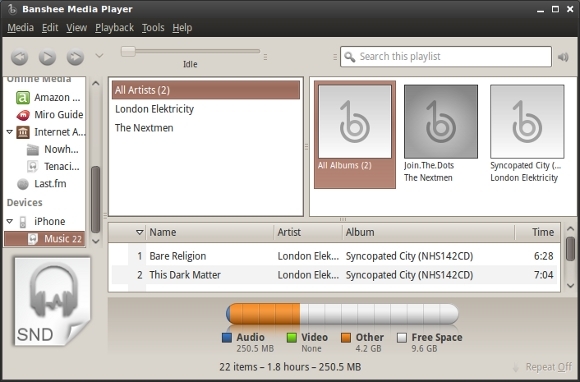Screen dimensions: 580x382
Task: Click the orange Other legend swatch
Action: [x=346, y=338]
